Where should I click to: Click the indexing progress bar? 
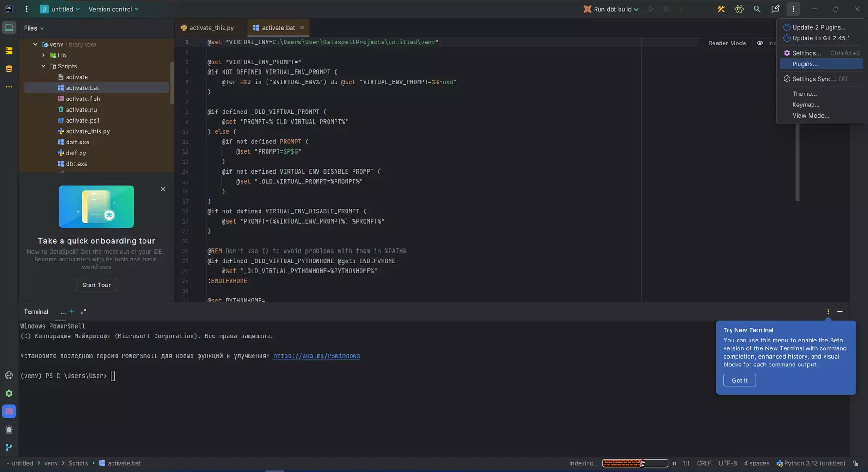click(635, 463)
